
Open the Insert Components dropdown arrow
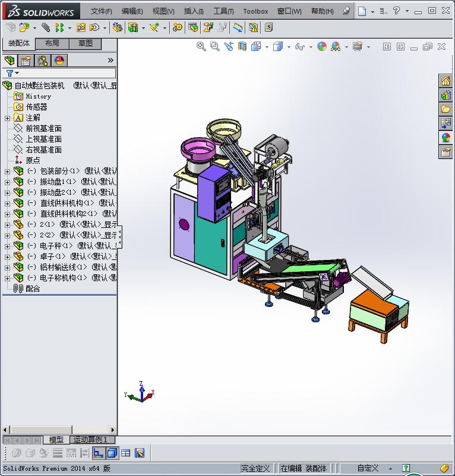34,28
